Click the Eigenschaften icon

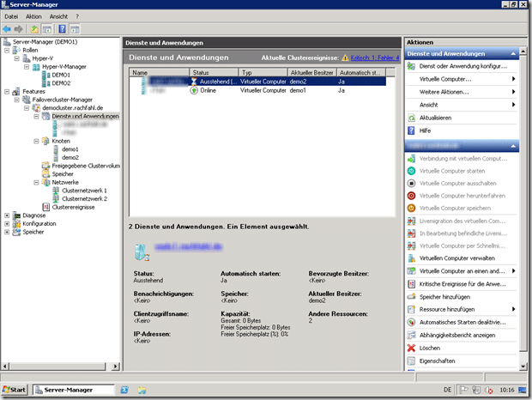tap(411, 361)
